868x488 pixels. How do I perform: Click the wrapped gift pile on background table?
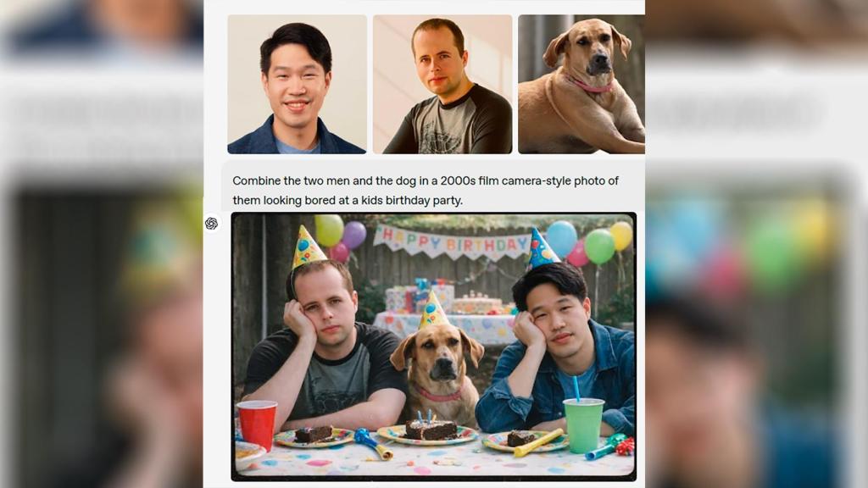420,297
